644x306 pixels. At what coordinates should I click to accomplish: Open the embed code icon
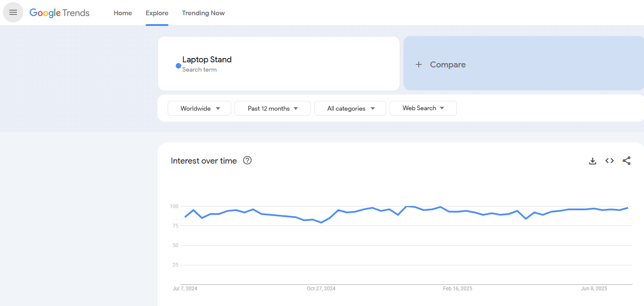609,161
